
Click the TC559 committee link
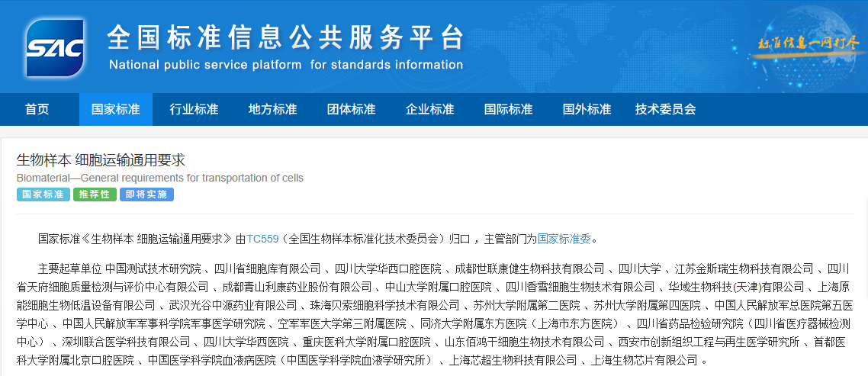[262, 239]
